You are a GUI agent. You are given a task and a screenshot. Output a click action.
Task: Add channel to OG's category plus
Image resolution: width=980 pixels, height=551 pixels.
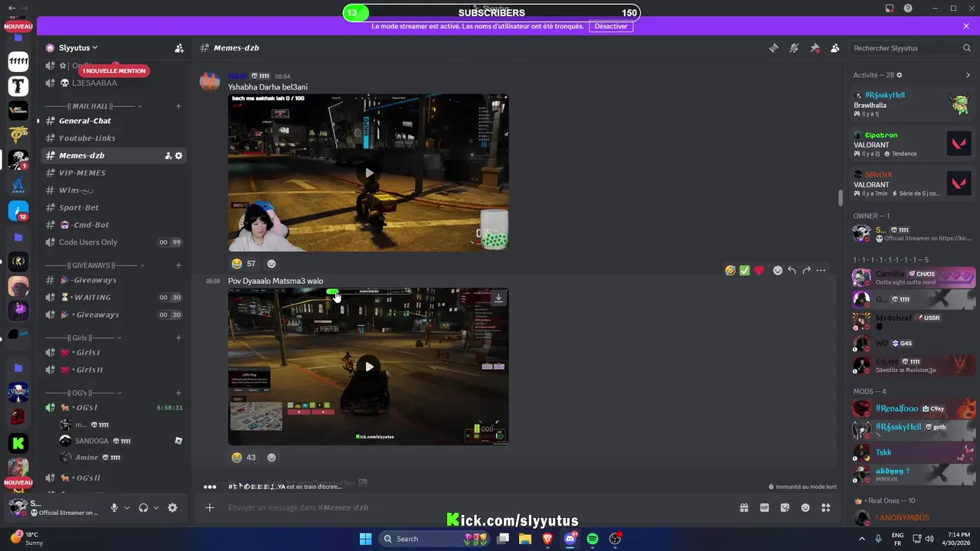click(178, 393)
